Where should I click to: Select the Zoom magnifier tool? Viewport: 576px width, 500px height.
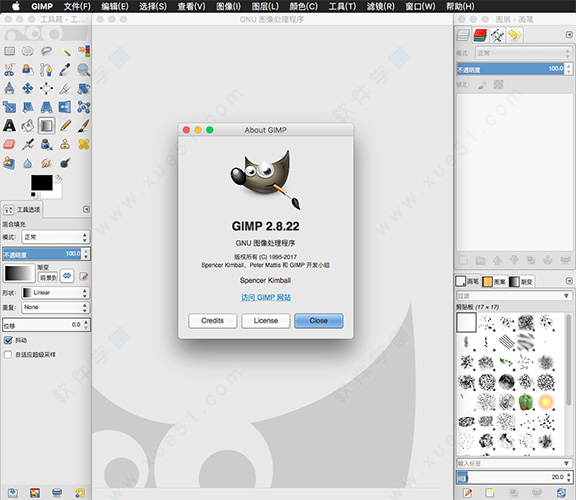pyautogui.click(x=84, y=70)
